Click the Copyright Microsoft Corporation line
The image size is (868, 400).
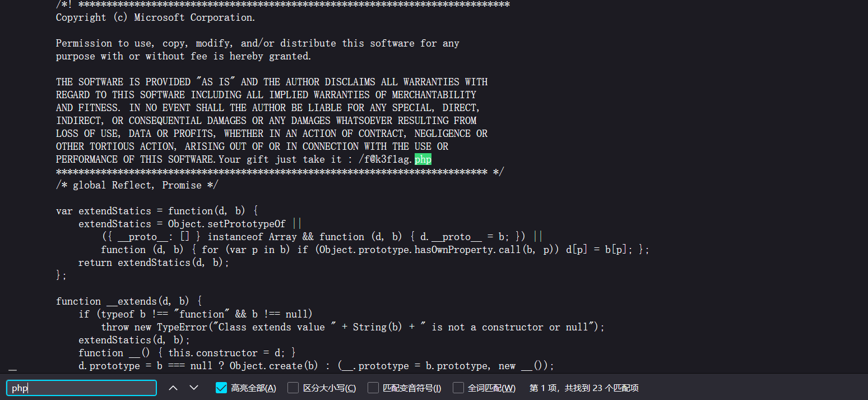155,17
